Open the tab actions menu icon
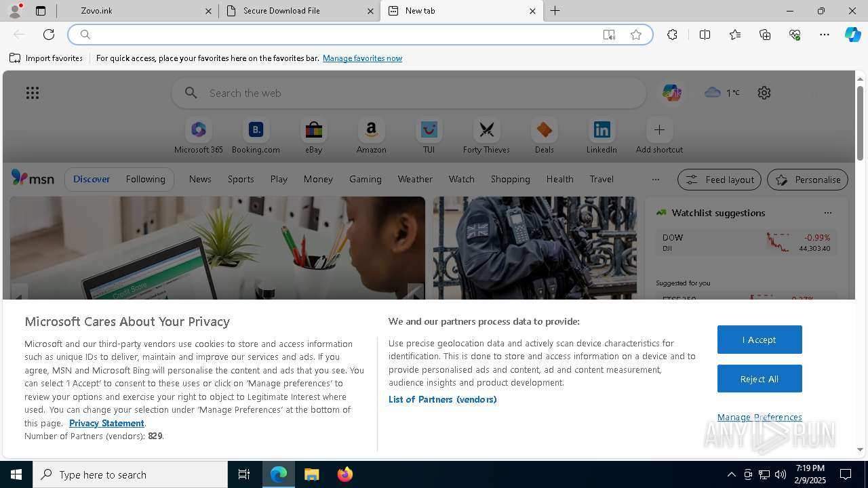Viewport: 868px width, 488px height. [x=41, y=11]
